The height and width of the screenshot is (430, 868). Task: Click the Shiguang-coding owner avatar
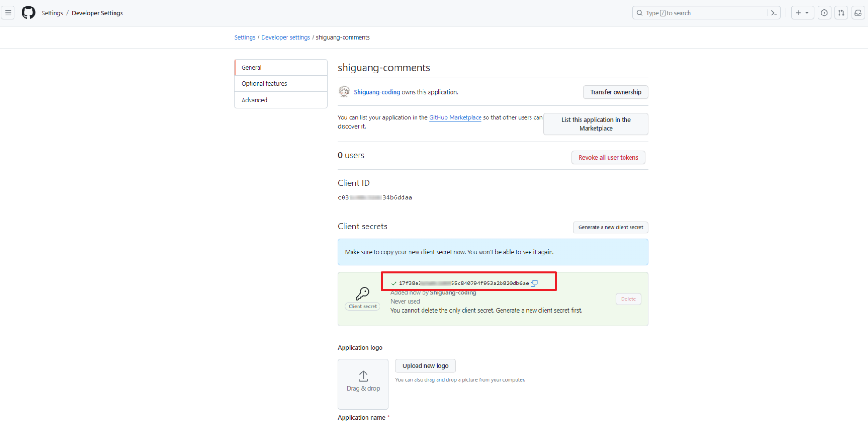[344, 92]
